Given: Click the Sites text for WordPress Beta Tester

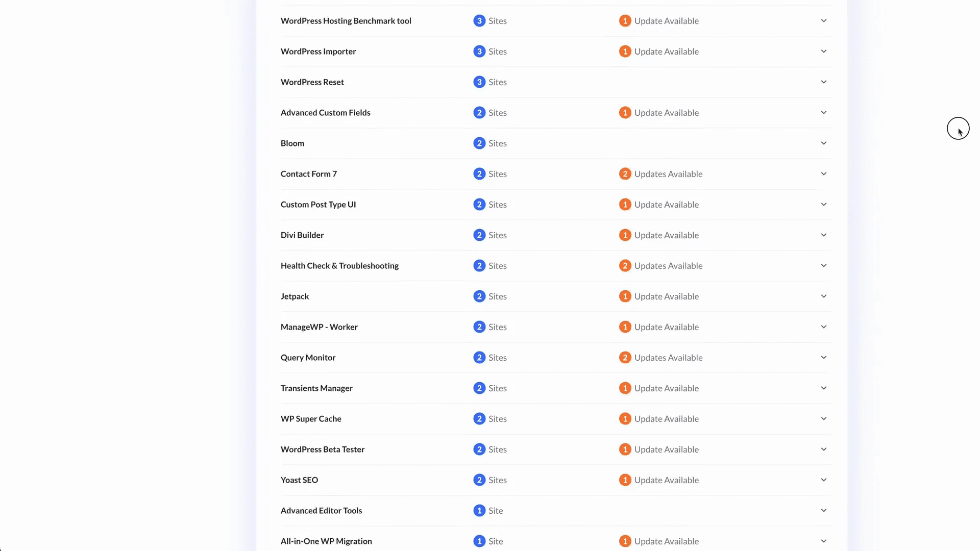Looking at the screenshot, I should (x=498, y=449).
